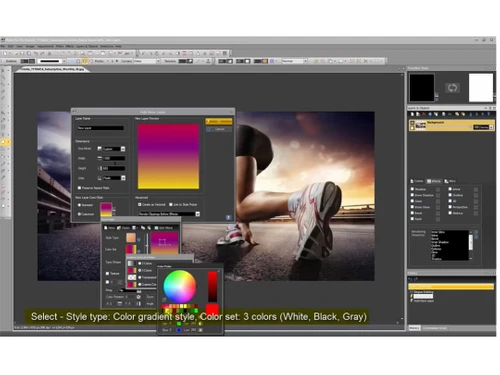Open the History tab at panel bottom
The width and height of the screenshot is (500, 375).
pyautogui.click(x=414, y=328)
